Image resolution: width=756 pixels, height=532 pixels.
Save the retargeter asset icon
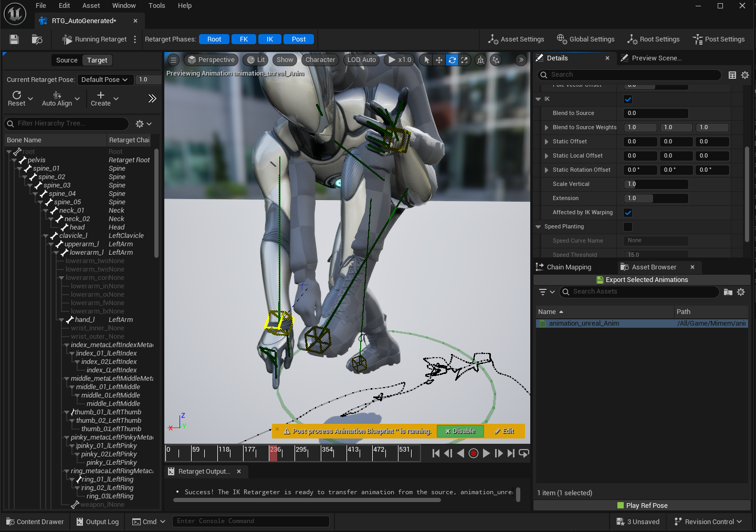click(14, 39)
